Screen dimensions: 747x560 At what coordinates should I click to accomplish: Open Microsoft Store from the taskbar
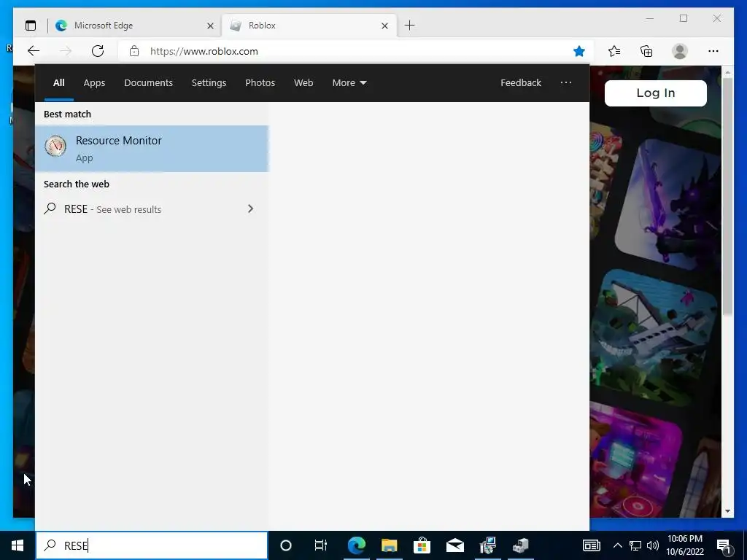tap(422, 545)
